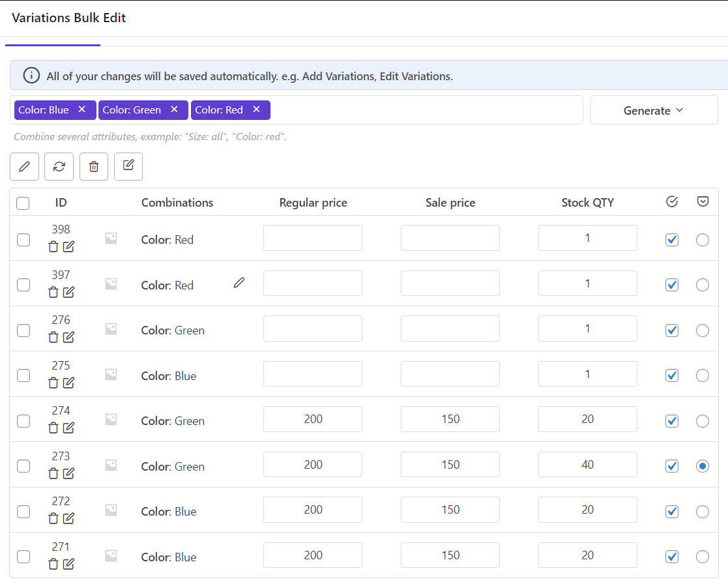Click image thumbnail for variation 271

click(x=111, y=556)
